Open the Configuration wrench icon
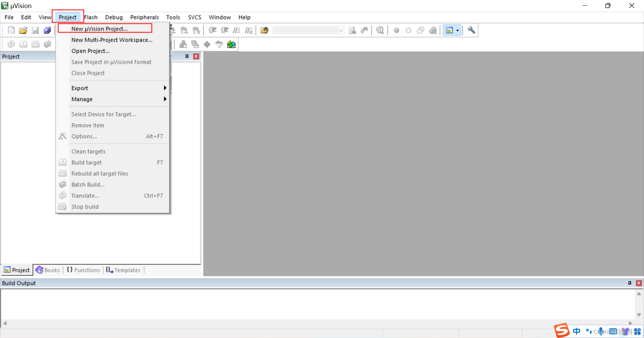The width and height of the screenshot is (644, 338). (471, 30)
